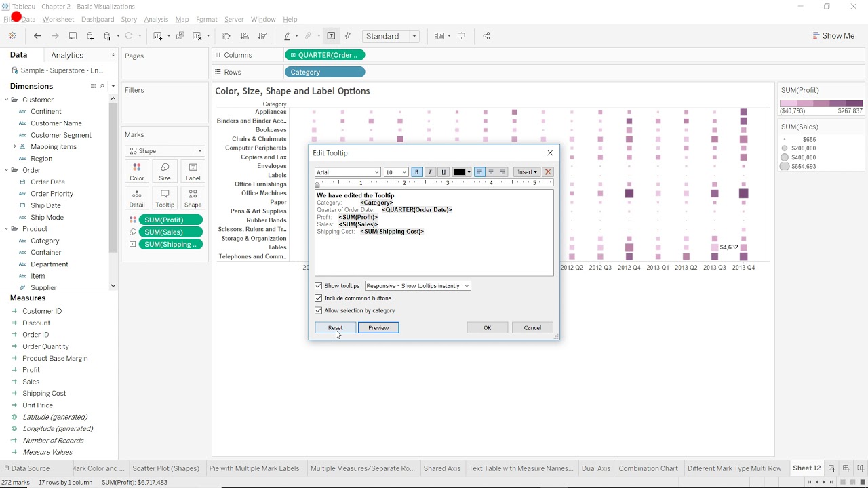
Task: Open the Shape mark type dropdown
Action: point(165,151)
